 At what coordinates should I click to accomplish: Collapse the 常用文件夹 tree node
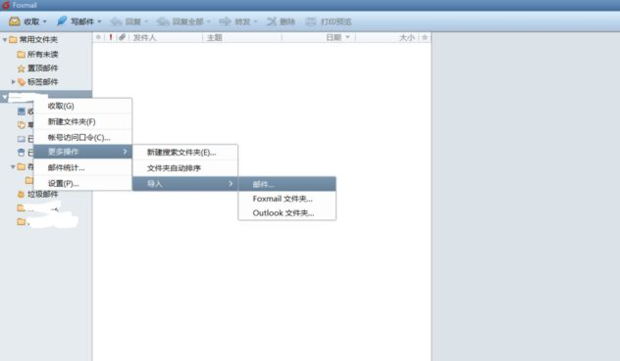tap(5, 40)
